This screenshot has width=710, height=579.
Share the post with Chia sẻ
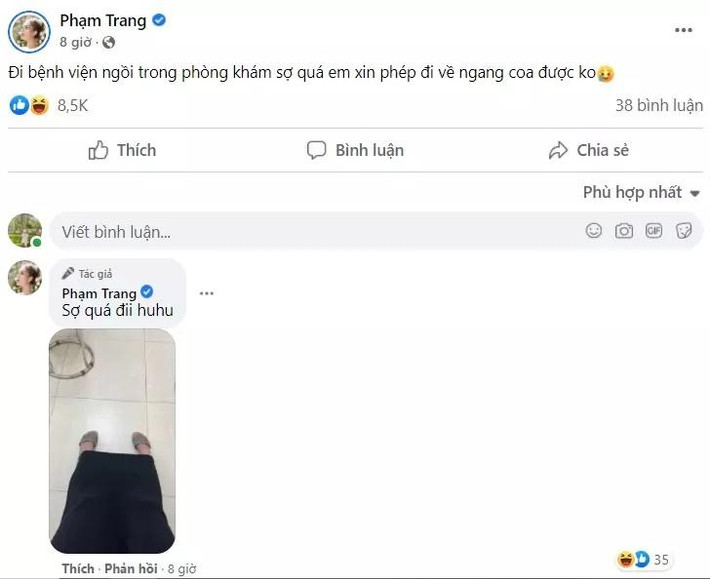[589, 150]
